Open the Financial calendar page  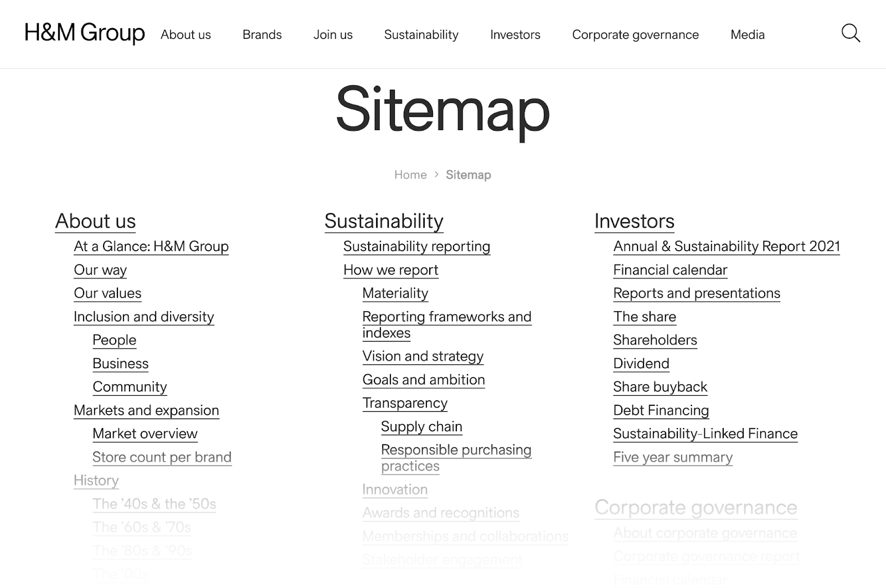pyautogui.click(x=670, y=270)
